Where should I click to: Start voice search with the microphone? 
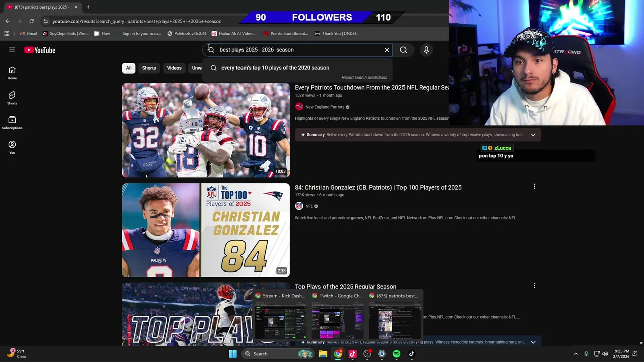[426, 50]
